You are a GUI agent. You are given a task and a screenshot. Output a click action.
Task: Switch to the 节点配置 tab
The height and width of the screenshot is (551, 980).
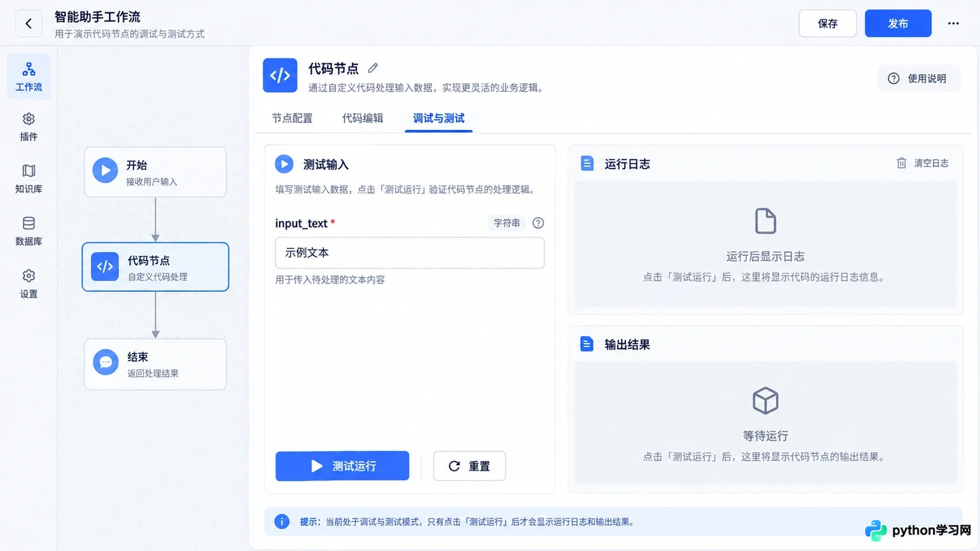point(292,118)
